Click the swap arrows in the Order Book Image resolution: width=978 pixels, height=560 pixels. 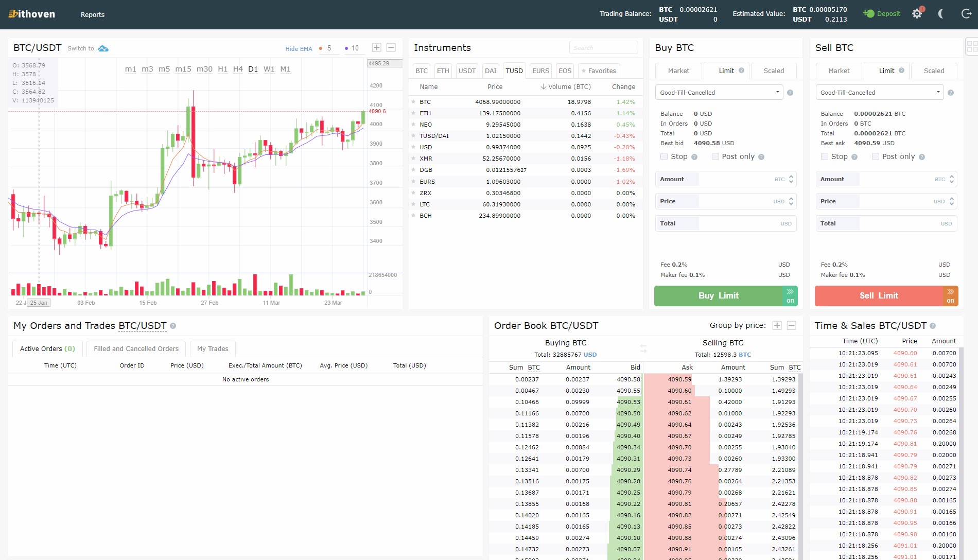(643, 348)
